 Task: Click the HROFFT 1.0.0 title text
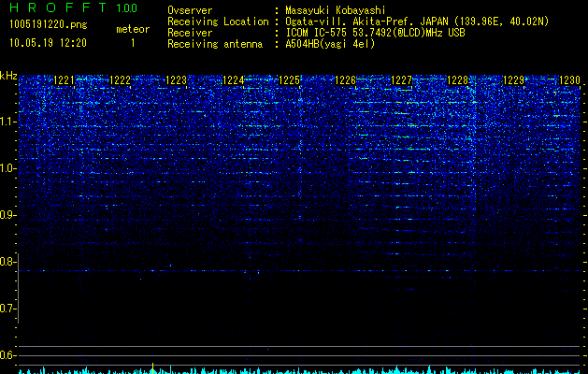73,7
